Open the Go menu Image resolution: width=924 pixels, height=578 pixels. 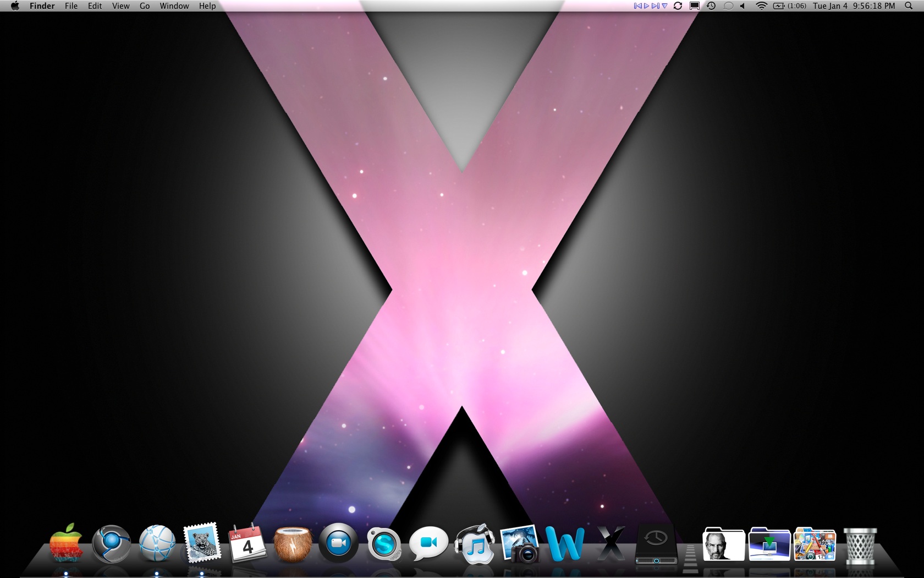[145, 6]
